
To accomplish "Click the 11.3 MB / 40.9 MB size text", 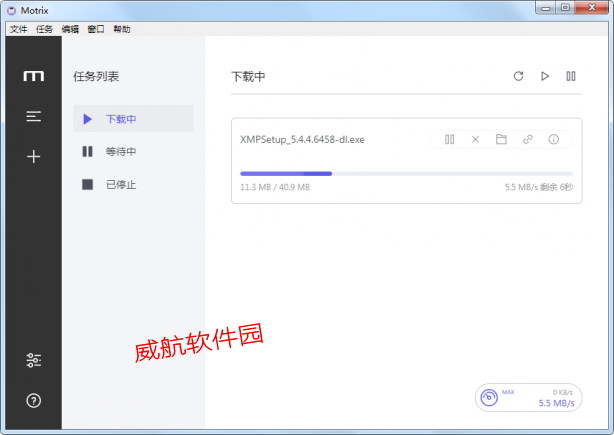I will [275, 187].
